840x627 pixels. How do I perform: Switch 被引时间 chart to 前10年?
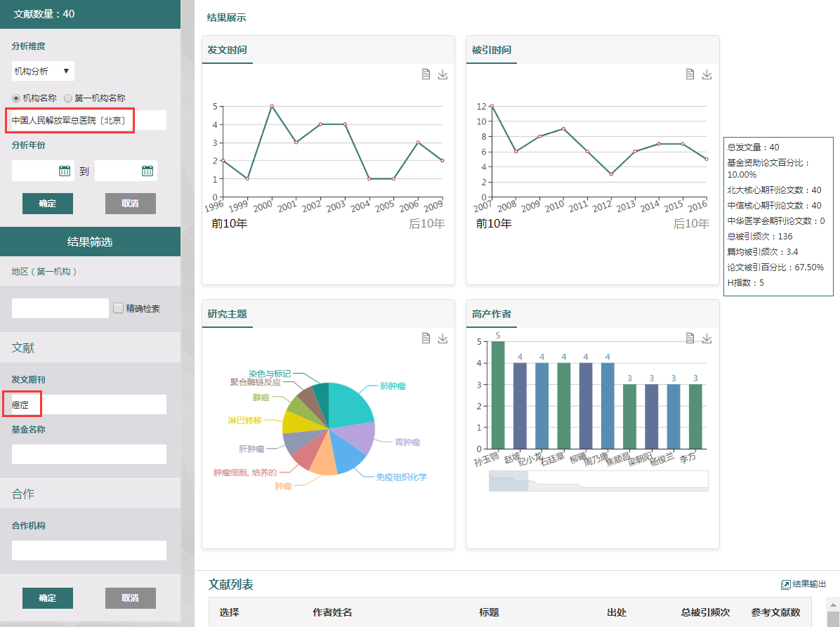click(x=494, y=224)
